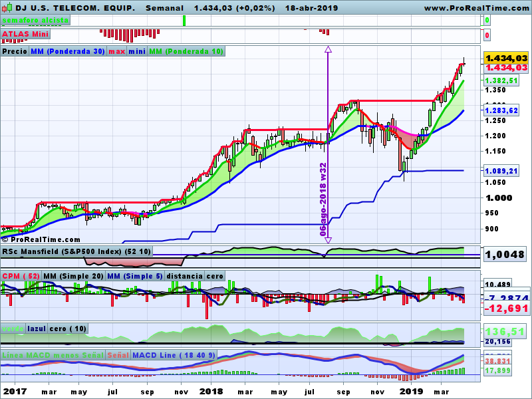532x399 pixels.
Task: Click the 'Precio' price label
Action: click(15, 51)
